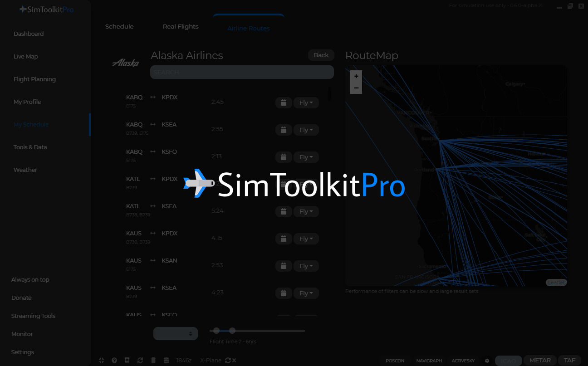Open calendar for KATL to KSEA route
588x366 pixels.
[x=284, y=212]
